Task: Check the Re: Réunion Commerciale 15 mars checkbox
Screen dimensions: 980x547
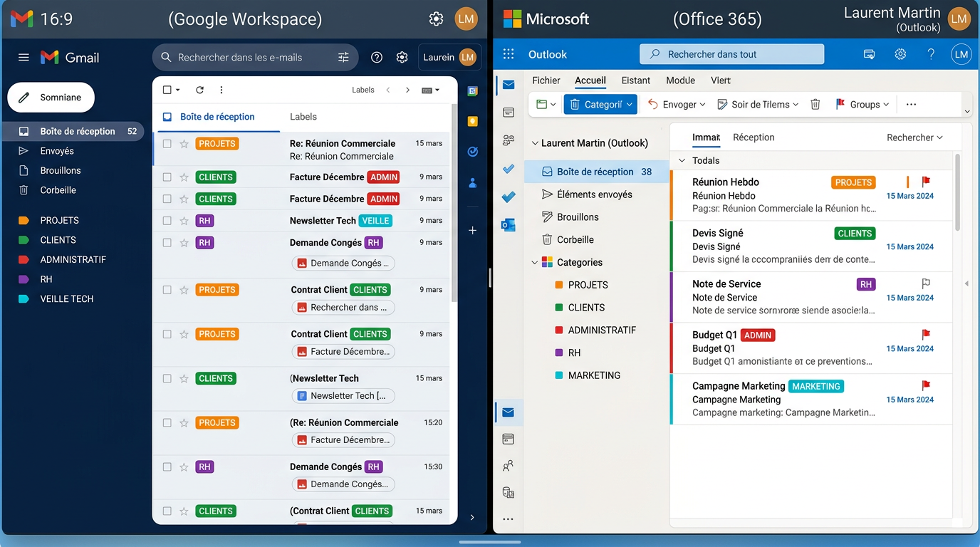Action: pos(167,144)
